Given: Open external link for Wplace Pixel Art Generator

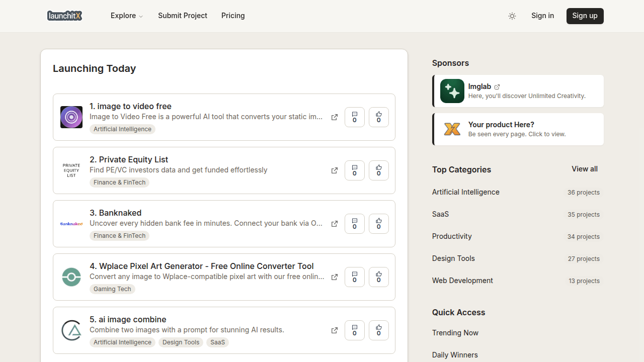Looking at the screenshot, I should coord(335,277).
